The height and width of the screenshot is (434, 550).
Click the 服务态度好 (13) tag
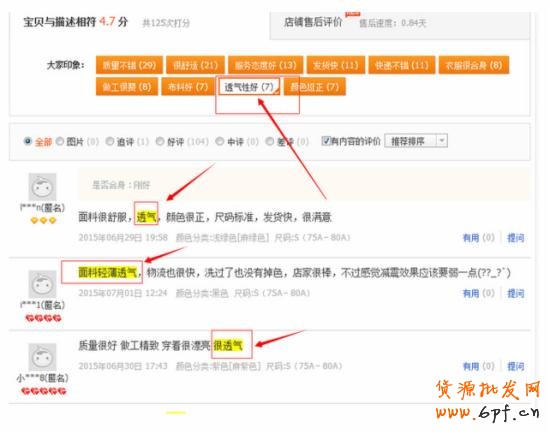click(x=266, y=65)
